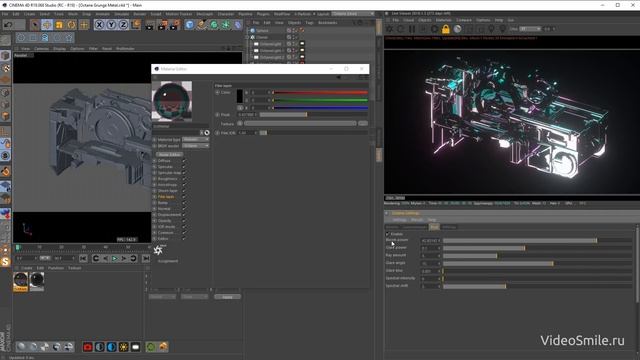
Task: Open Materials menu in Live Viewer
Action: click(x=443, y=20)
